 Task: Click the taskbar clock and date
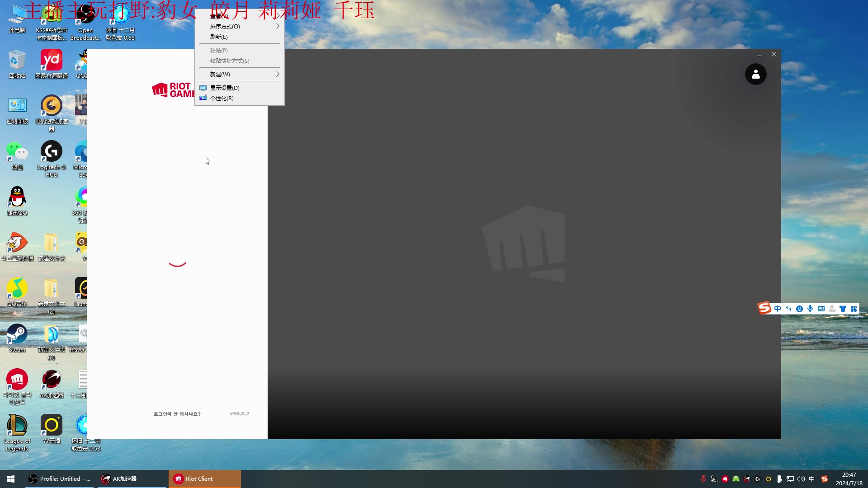[849, 479]
